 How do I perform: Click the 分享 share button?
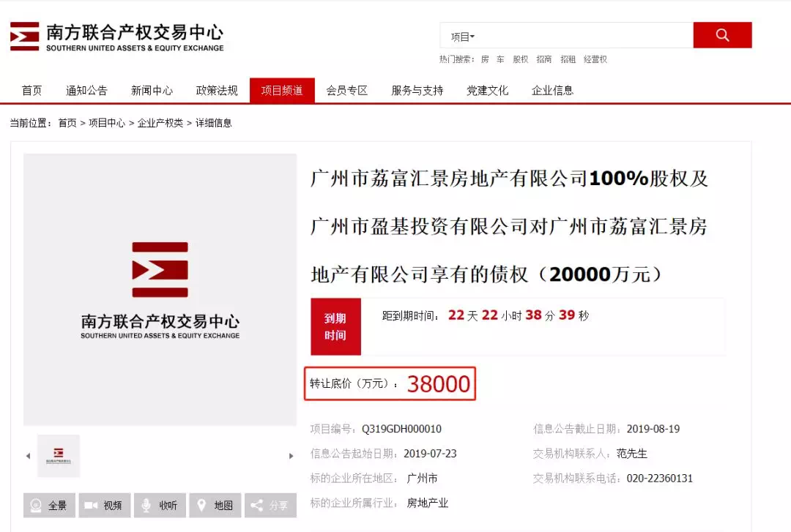click(270, 505)
